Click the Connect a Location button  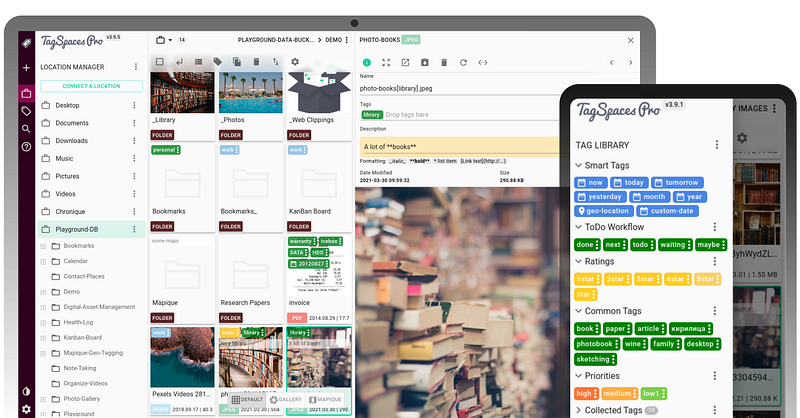[x=91, y=86]
